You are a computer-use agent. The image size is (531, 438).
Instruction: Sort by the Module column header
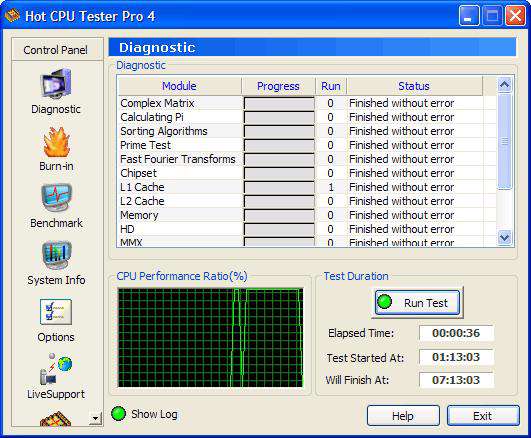pyautogui.click(x=179, y=86)
